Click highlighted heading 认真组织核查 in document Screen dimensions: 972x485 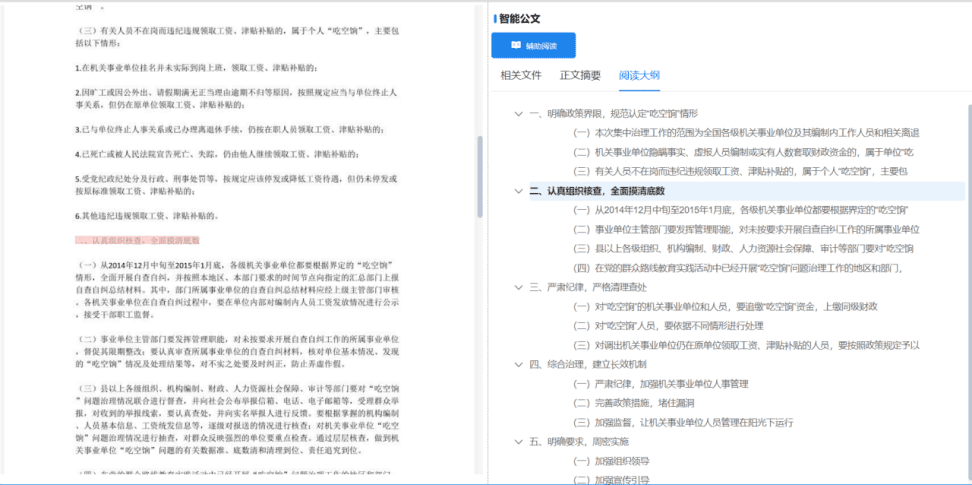tap(137, 240)
